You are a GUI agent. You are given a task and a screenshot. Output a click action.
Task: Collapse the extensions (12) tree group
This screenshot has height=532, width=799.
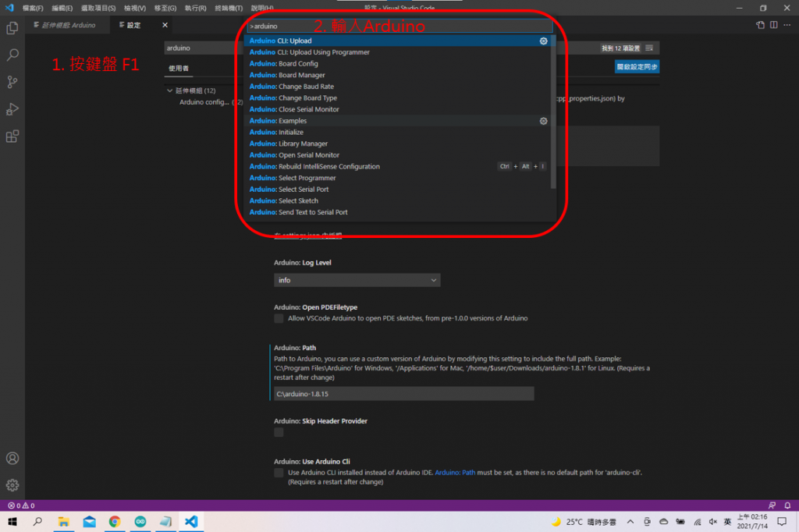[x=169, y=90]
